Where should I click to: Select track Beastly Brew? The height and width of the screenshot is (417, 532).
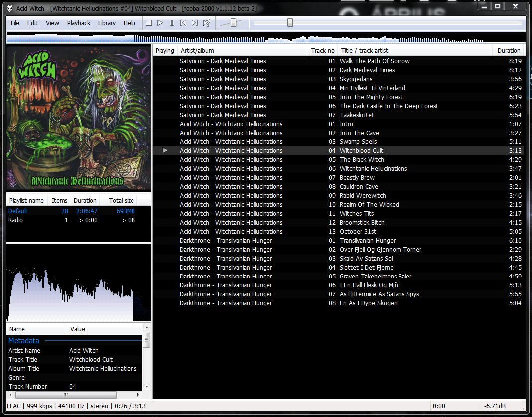tap(338, 177)
